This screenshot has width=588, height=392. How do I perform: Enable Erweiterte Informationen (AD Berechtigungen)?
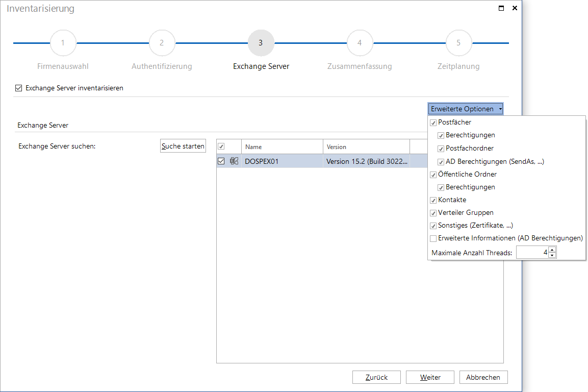pos(433,238)
